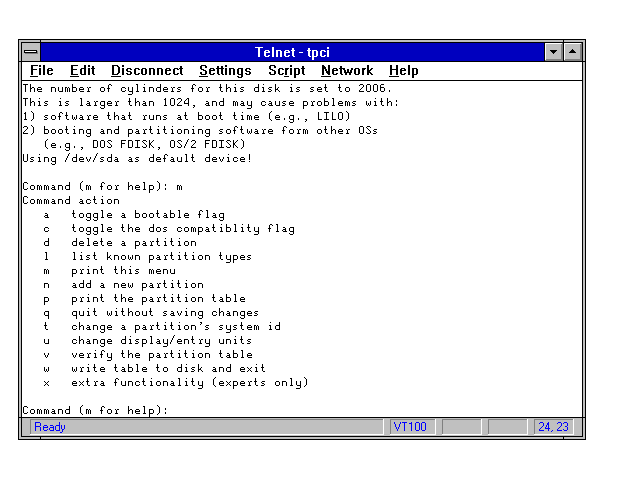Open the Script menu
Image resolution: width=640 pixels, height=480 pixels.
pos(286,71)
